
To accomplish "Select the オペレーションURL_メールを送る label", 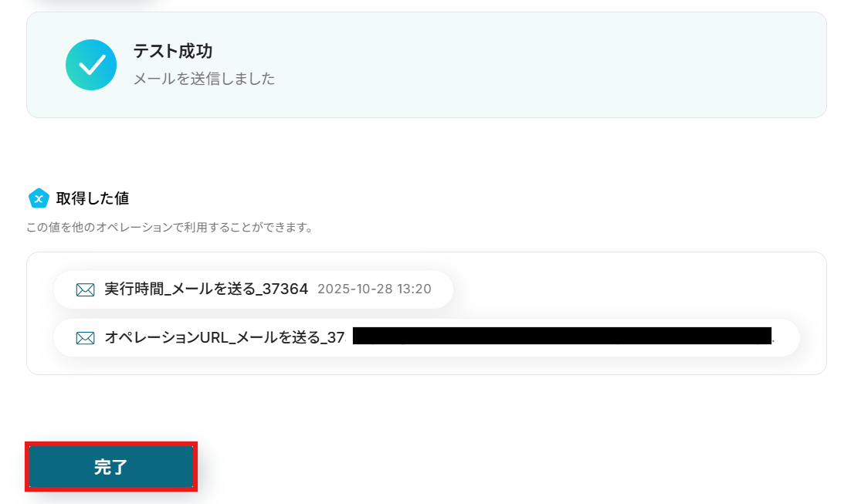I will [x=225, y=337].
